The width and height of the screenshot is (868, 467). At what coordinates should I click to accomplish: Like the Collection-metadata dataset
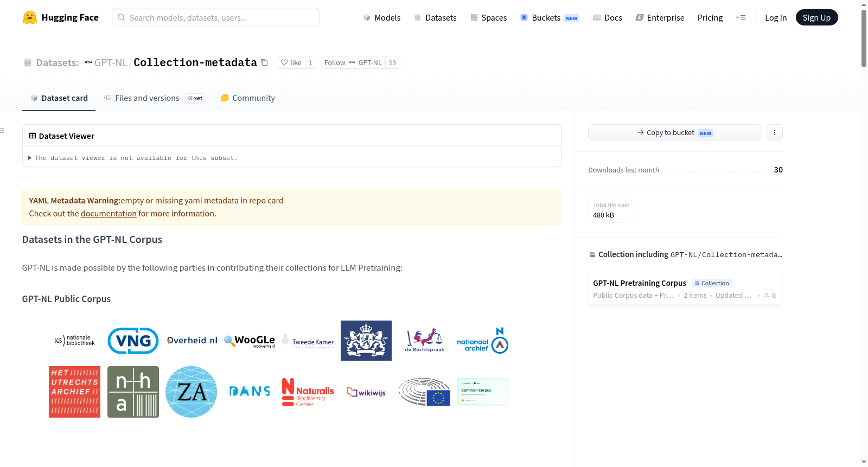(x=291, y=62)
